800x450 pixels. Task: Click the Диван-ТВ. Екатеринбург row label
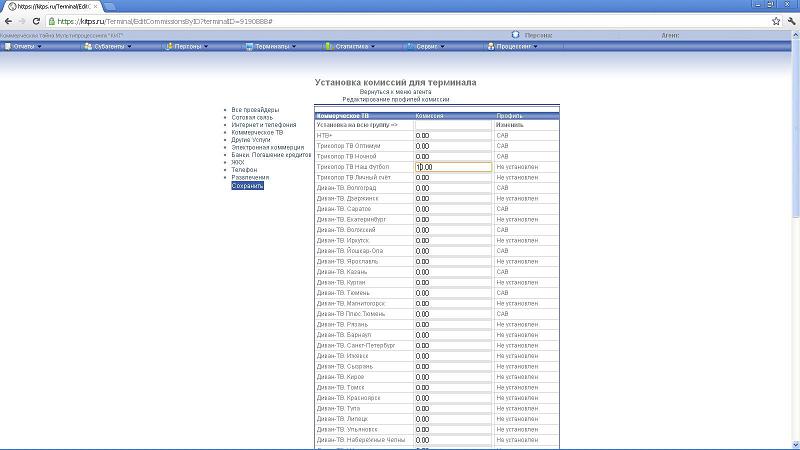351,219
